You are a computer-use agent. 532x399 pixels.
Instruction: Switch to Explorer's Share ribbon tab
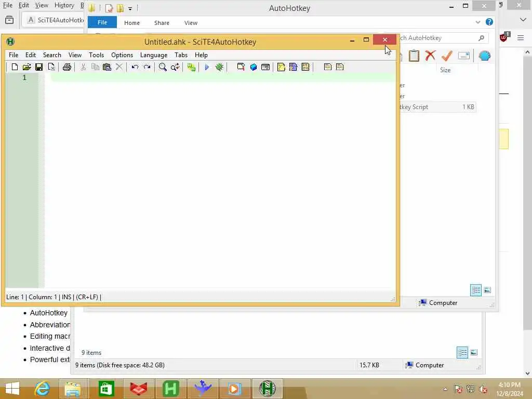162,23
